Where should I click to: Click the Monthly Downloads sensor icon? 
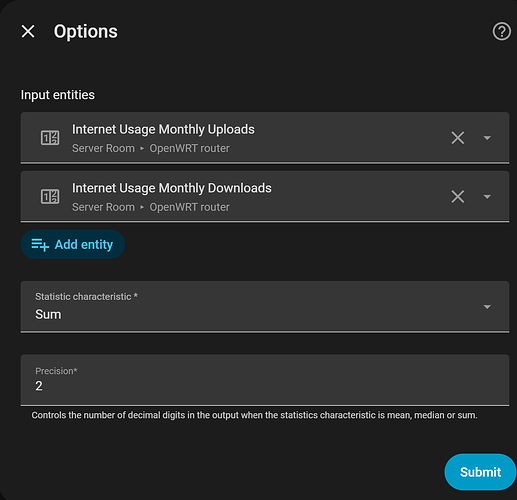tap(50, 196)
